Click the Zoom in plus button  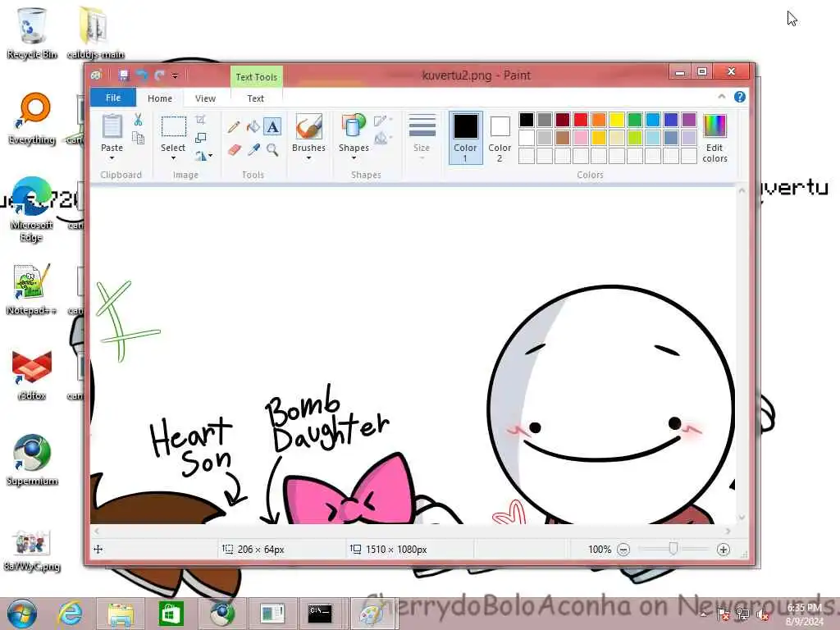pyautogui.click(x=724, y=550)
